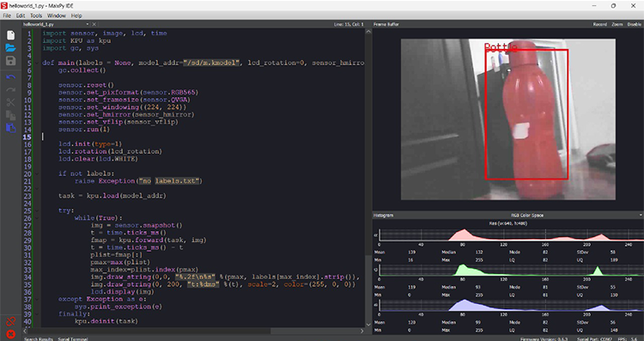The image size is (644, 341).
Task: Click Disable in the Frame Buffer header
Action: point(635,25)
